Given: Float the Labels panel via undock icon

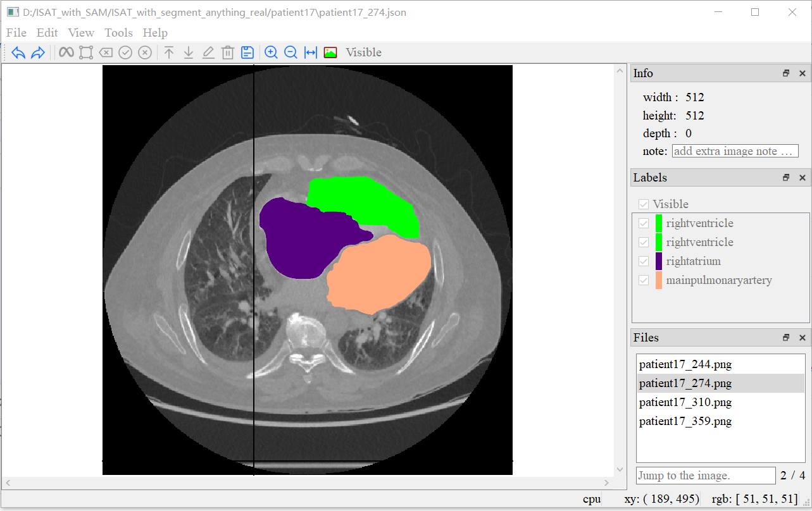Looking at the screenshot, I should coord(785,178).
